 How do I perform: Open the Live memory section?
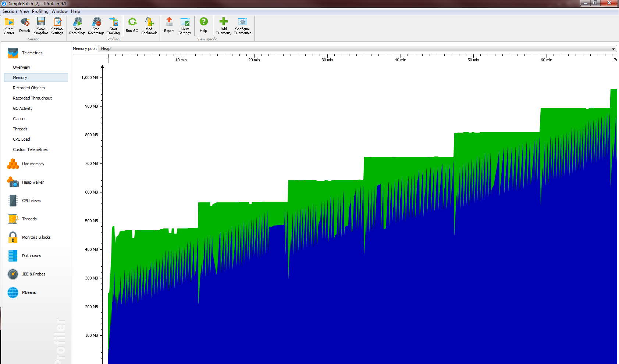(33, 164)
